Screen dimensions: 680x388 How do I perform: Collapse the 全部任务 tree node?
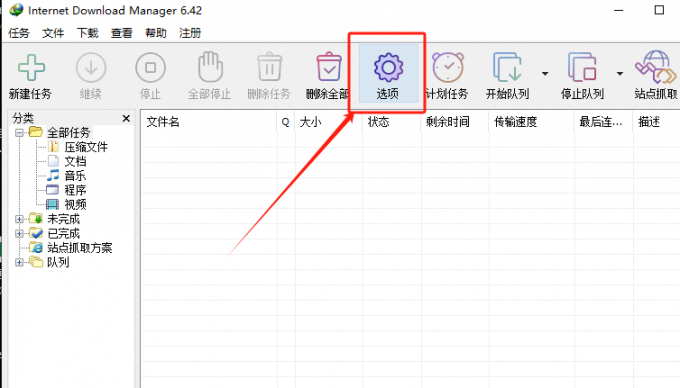point(20,132)
